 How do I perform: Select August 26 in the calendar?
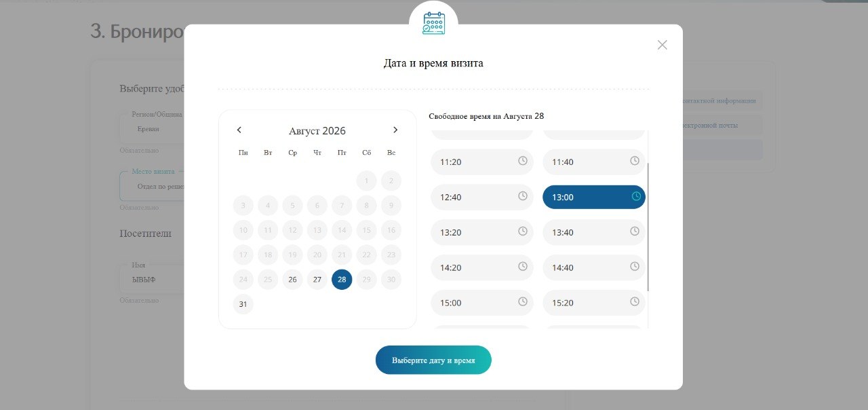pos(292,280)
